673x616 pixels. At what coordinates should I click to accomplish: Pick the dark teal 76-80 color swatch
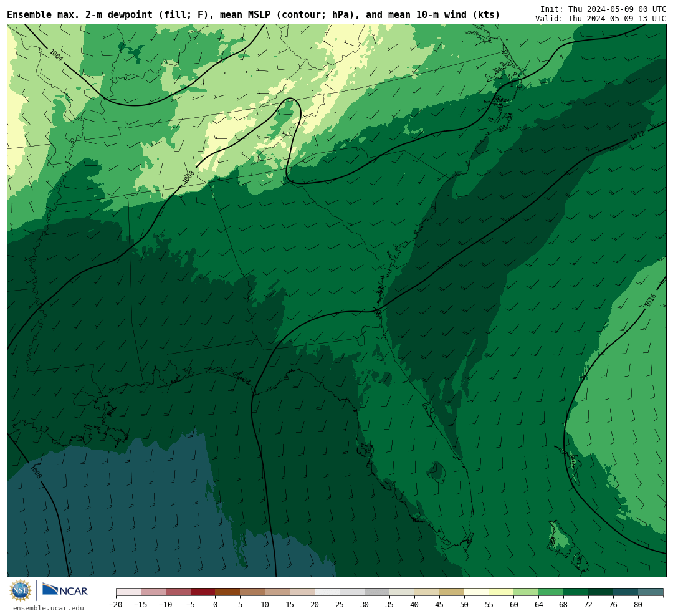(626, 592)
